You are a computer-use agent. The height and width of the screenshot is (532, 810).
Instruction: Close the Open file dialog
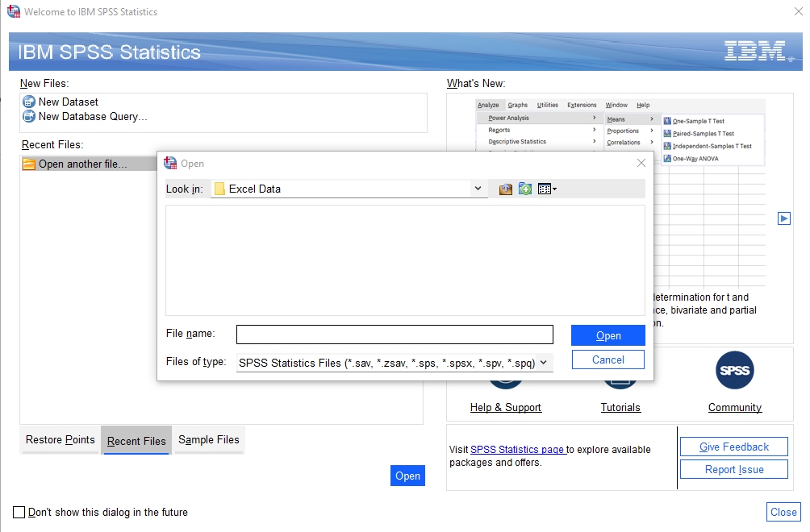[x=641, y=163]
